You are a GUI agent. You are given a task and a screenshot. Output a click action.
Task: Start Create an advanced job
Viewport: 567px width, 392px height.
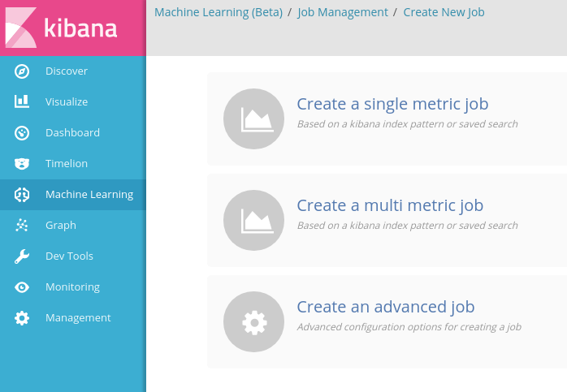[386, 307]
